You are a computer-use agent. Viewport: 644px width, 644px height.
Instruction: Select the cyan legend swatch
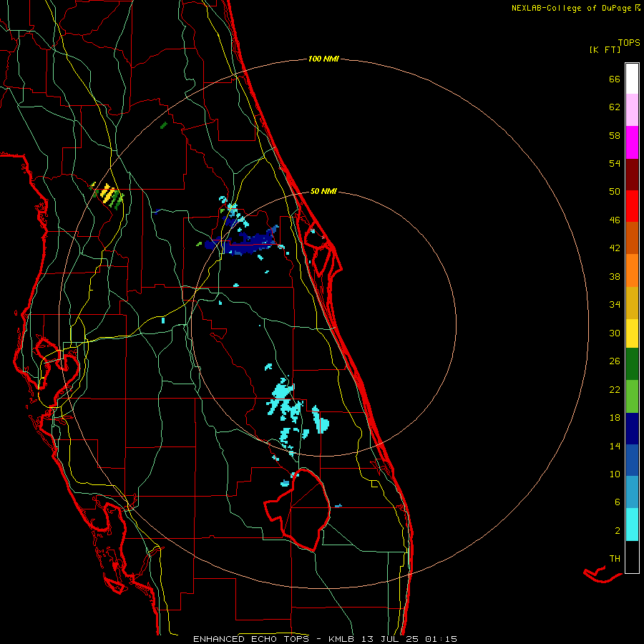pyautogui.click(x=632, y=525)
